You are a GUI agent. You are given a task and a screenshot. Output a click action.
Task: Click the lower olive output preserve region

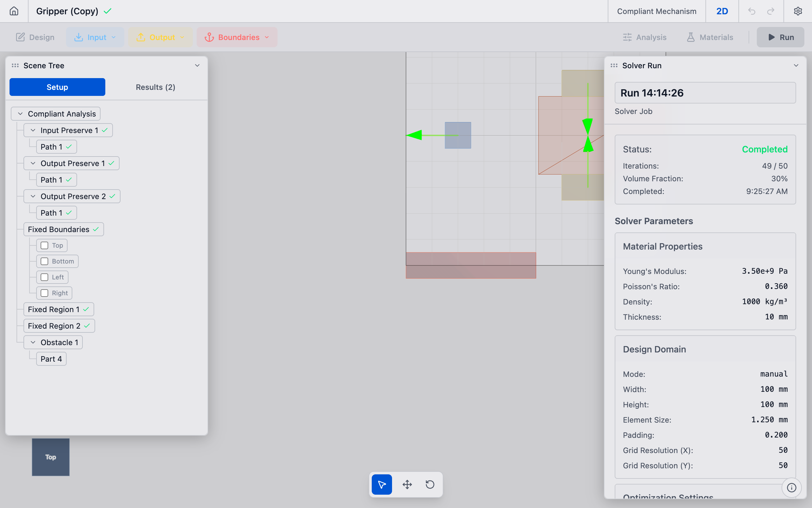[x=582, y=187]
